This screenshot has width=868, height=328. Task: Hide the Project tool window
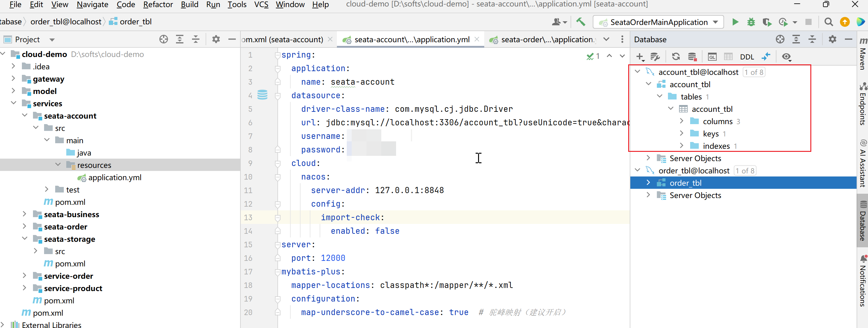point(232,39)
